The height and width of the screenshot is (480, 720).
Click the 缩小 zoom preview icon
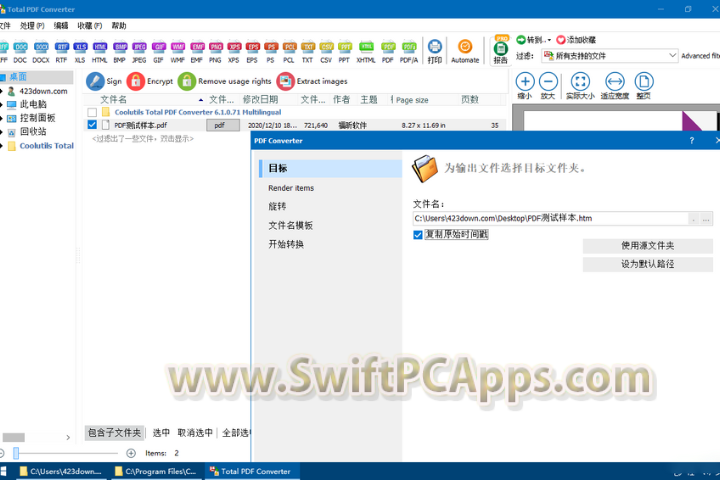[x=525, y=86]
